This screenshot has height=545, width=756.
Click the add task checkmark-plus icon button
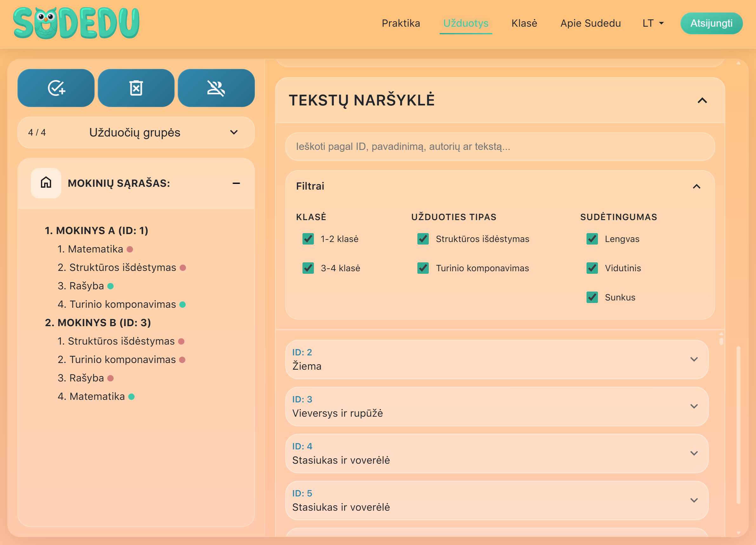tap(56, 88)
